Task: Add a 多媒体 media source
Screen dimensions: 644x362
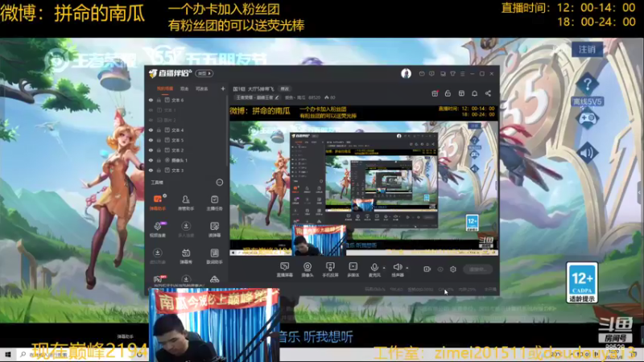Action: tap(353, 269)
